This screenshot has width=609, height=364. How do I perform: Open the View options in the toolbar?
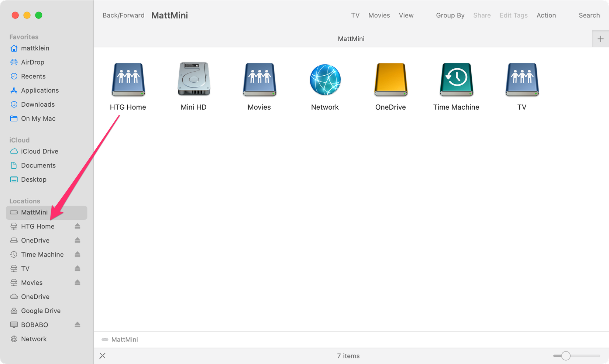point(406,15)
